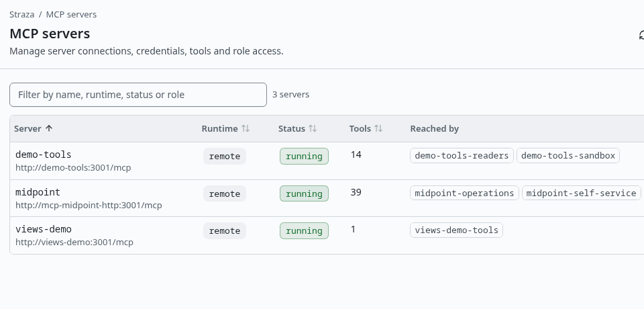Sort table by Runtime column
Image resolution: width=644 pixels, height=309 pixels.
[225, 128]
